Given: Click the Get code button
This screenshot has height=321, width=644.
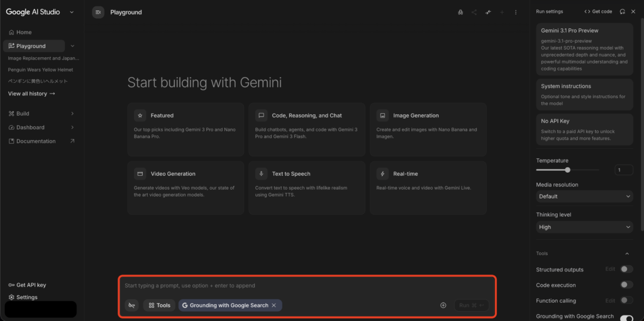Looking at the screenshot, I should pyautogui.click(x=598, y=11).
